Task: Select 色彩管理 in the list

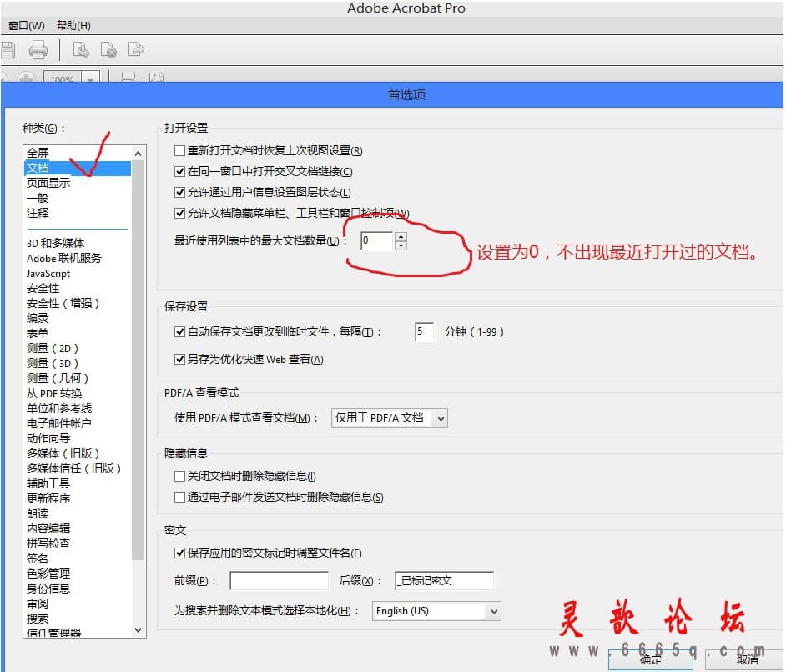Action: tap(48, 573)
